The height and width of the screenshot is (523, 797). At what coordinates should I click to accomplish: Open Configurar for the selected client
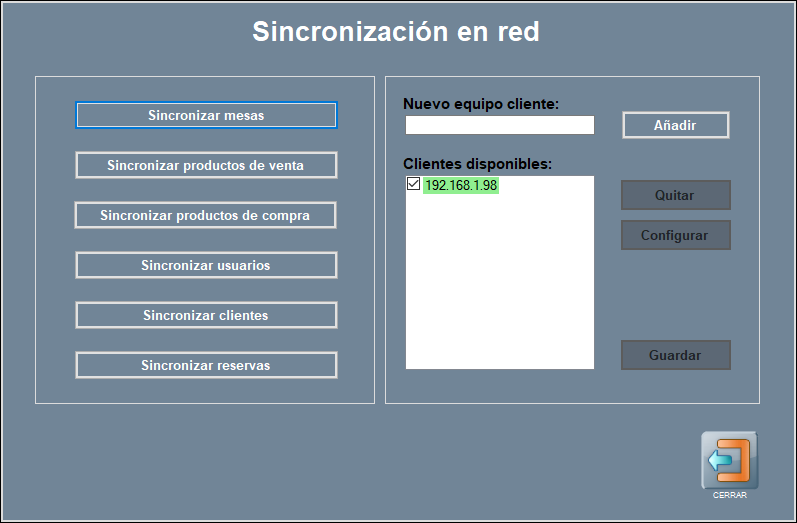[675, 235]
